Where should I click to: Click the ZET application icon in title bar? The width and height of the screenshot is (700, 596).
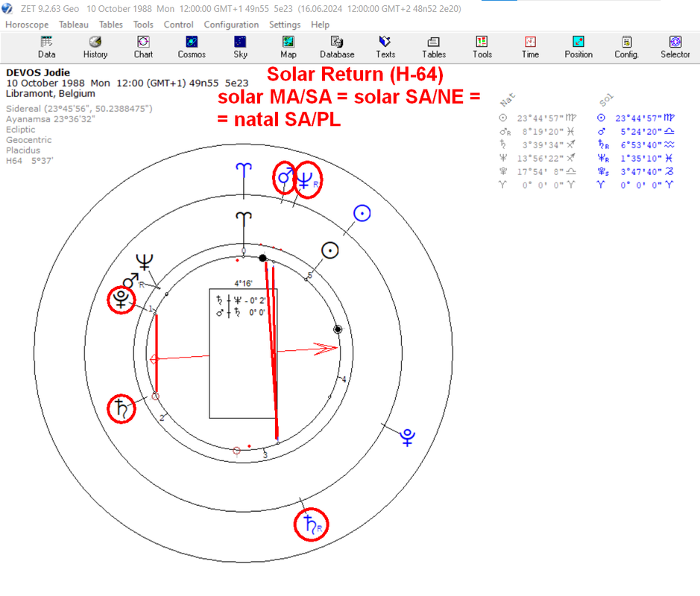7,8
